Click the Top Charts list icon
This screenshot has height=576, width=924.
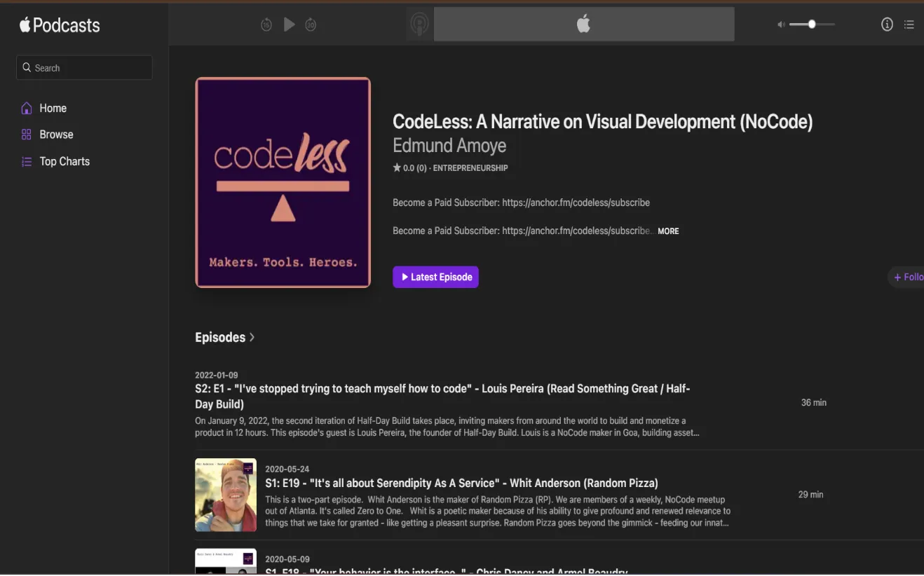27,162
